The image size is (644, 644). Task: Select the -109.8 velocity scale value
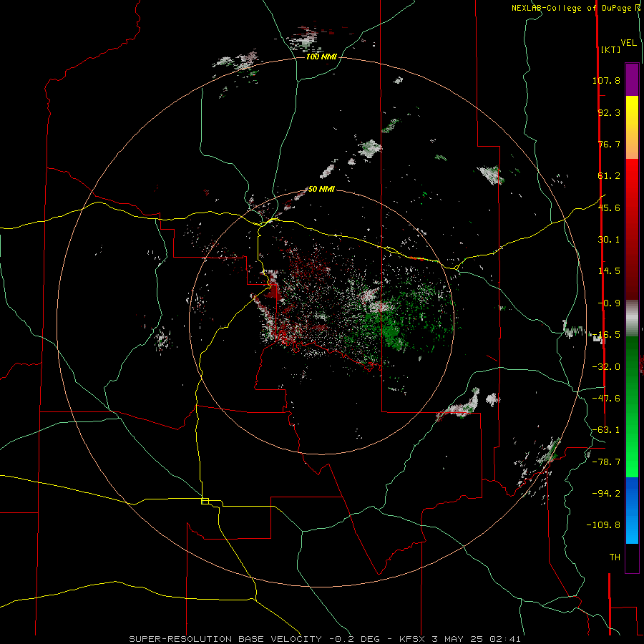point(604,525)
